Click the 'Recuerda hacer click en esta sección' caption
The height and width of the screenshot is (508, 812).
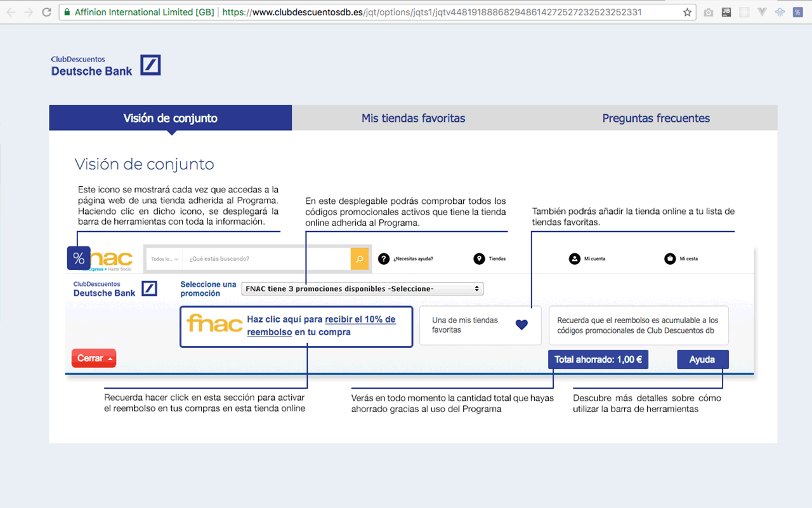[205, 403]
